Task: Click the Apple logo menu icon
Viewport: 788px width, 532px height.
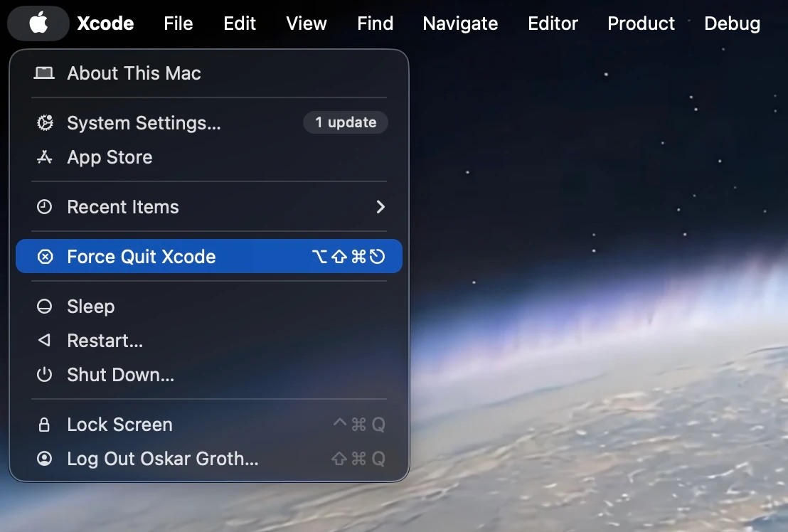Action: point(38,23)
